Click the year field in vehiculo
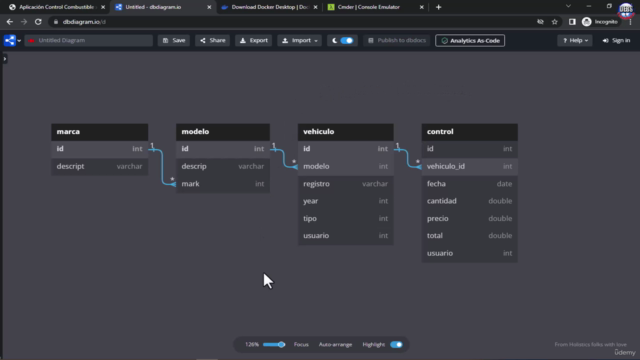Screen dimensions: 640x360 tap(346, 201)
